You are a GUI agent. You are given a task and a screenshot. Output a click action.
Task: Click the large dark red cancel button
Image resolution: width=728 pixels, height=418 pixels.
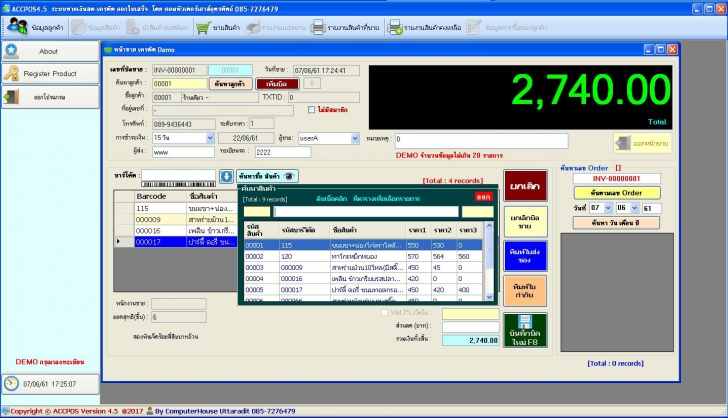[x=525, y=186]
